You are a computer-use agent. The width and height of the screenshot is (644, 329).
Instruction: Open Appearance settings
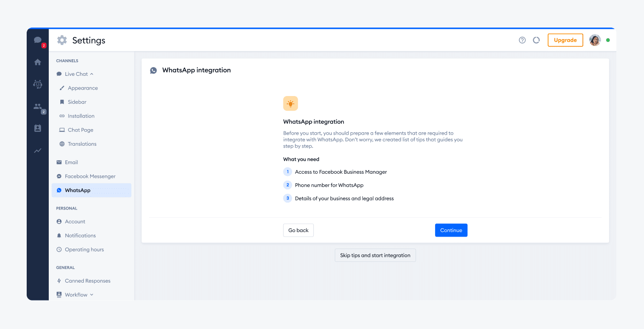click(x=83, y=88)
